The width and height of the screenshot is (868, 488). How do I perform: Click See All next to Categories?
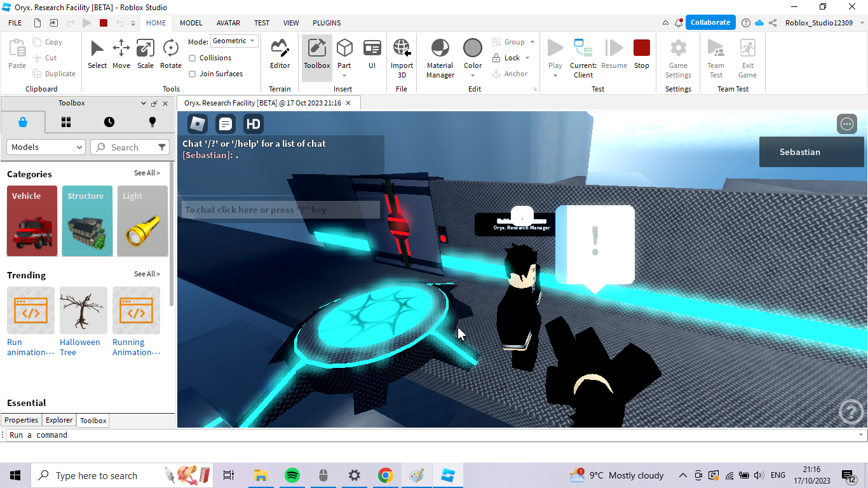point(147,173)
